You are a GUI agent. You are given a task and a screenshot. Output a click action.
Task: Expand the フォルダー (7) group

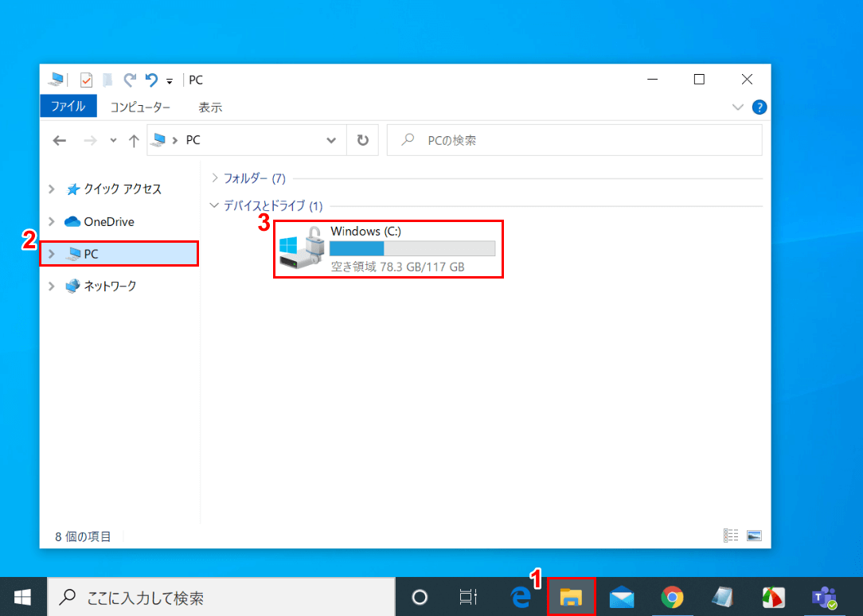[215, 178]
